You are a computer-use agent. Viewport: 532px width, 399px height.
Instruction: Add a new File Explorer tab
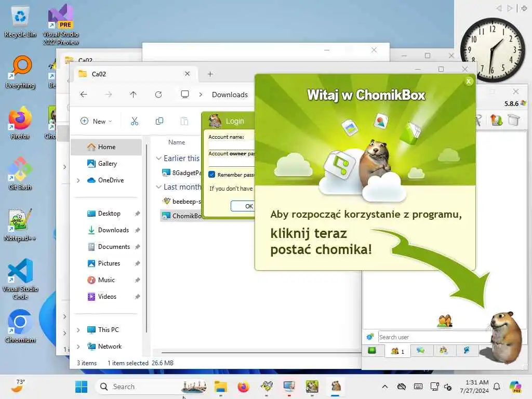point(210,74)
